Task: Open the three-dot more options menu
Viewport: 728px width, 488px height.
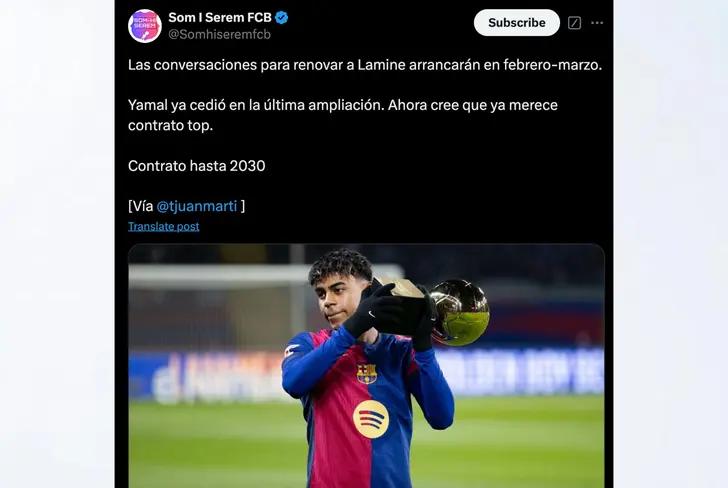Action: pos(597,23)
